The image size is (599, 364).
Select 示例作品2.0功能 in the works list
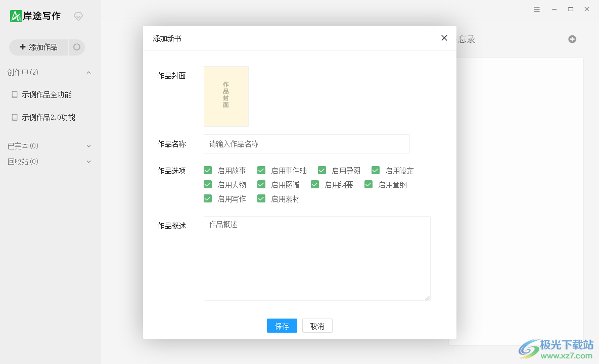click(x=49, y=117)
